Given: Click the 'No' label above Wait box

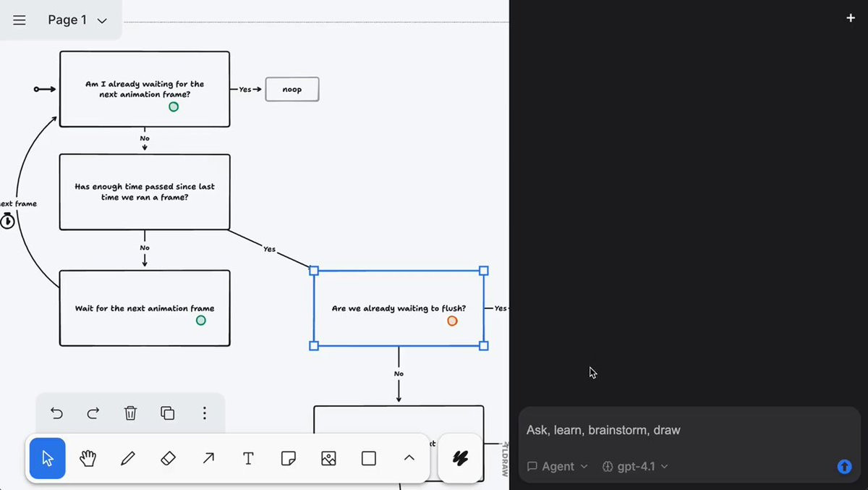Looking at the screenshot, I should pos(145,248).
